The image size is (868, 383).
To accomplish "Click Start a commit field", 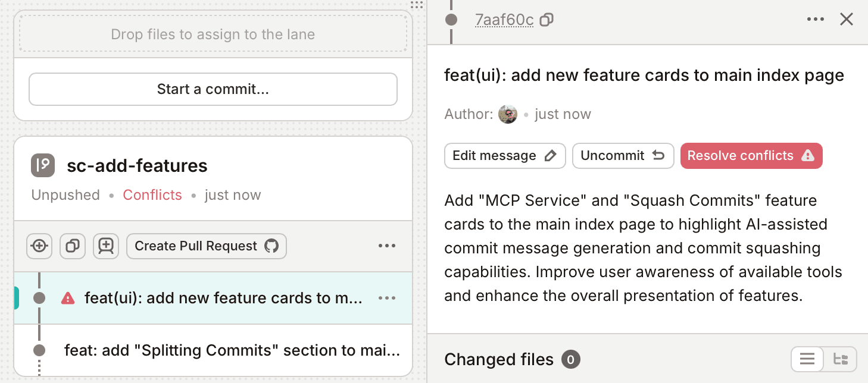I will (213, 89).
